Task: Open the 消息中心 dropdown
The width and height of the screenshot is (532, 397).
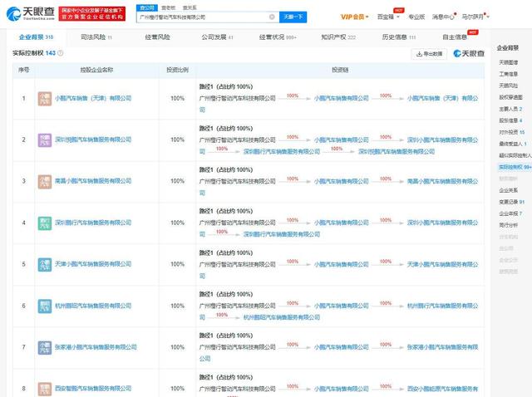Action: coord(444,17)
